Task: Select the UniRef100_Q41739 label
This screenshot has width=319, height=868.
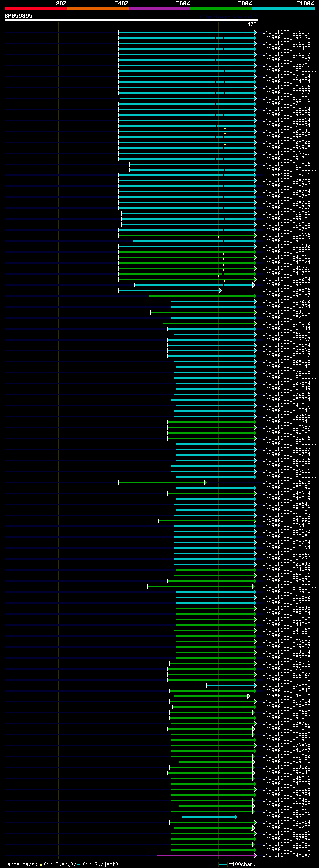Action: pyautogui.click(x=286, y=268)
